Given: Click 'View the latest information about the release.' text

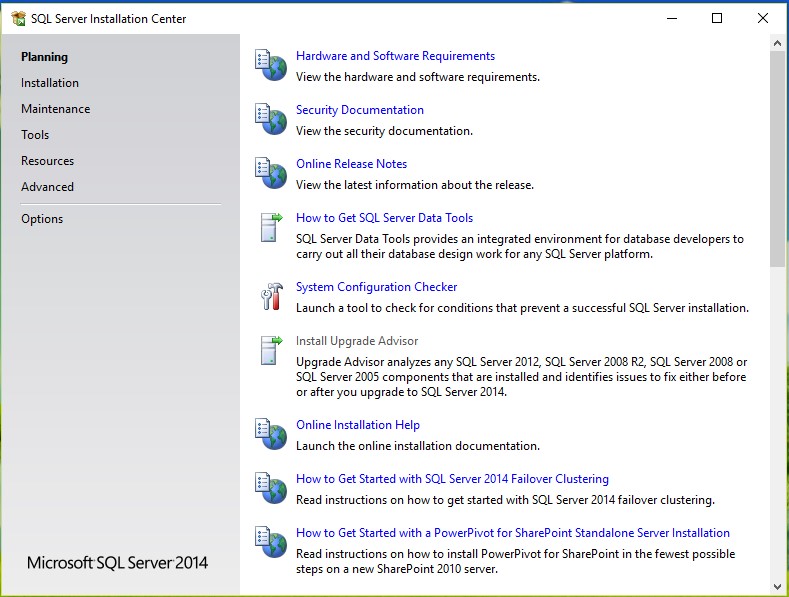Looking at the screenshot, I should (415, 185).
